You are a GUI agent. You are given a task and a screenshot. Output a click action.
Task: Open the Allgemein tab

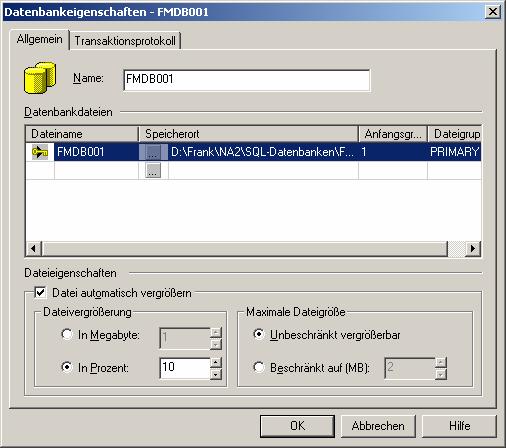[39, 39]
